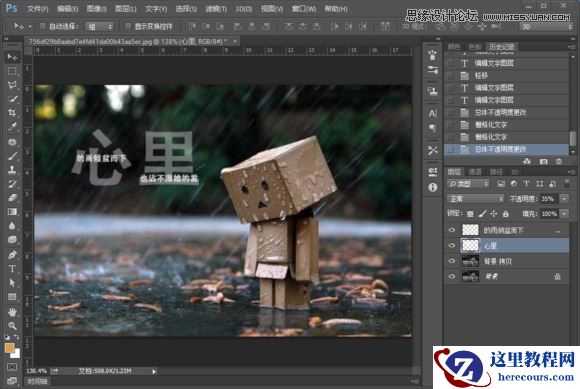Image resolution: width=580 pixels, height=389 pixels.
Task: Select the Horizontal Type tool
Action: click(12, 269)
